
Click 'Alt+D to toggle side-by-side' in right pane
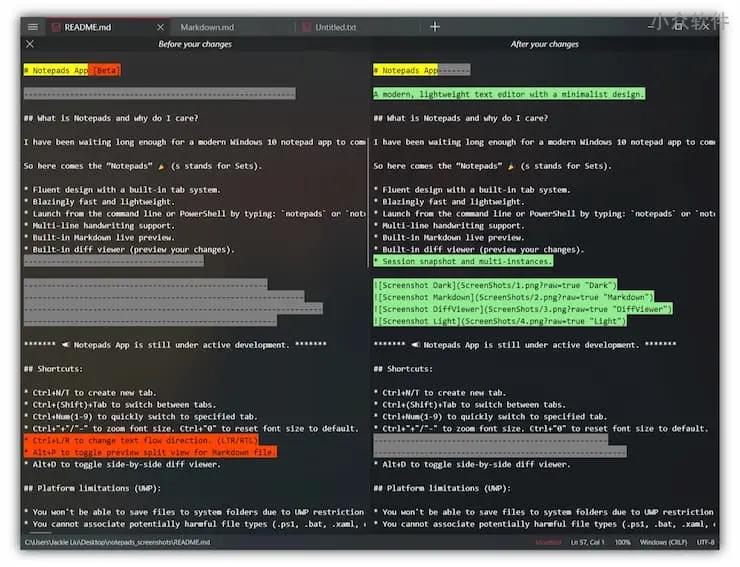(x=472, y=465)
